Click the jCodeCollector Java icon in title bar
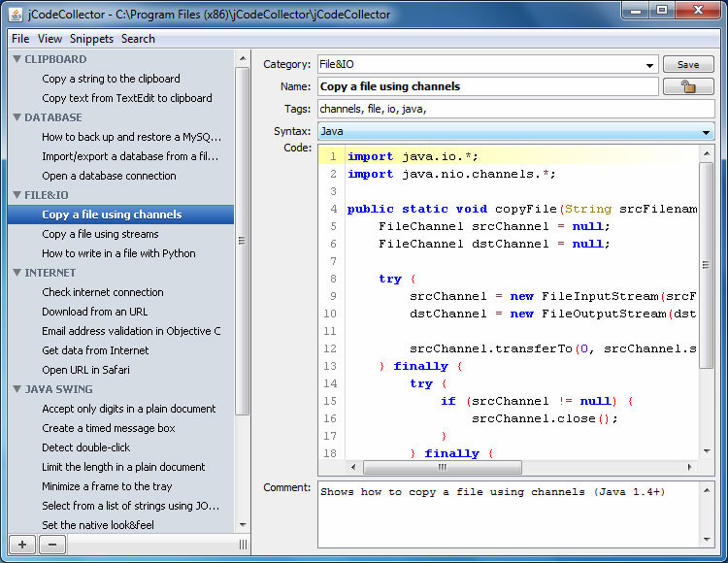 coord(16,15)
